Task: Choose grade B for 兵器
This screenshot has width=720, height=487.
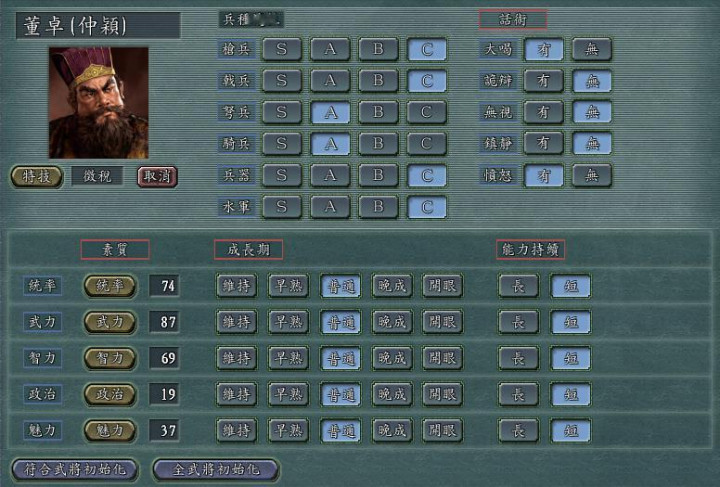Action: click(x=378, y=175)
